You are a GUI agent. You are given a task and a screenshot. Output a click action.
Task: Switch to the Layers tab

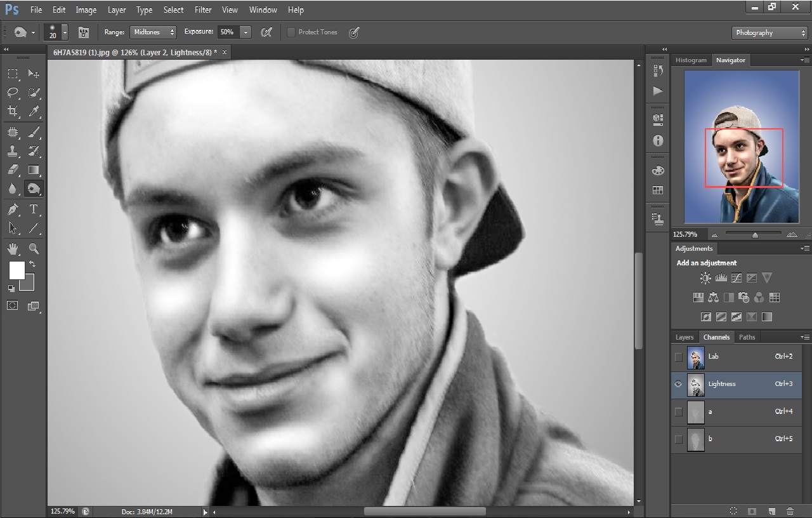point(684,337)
